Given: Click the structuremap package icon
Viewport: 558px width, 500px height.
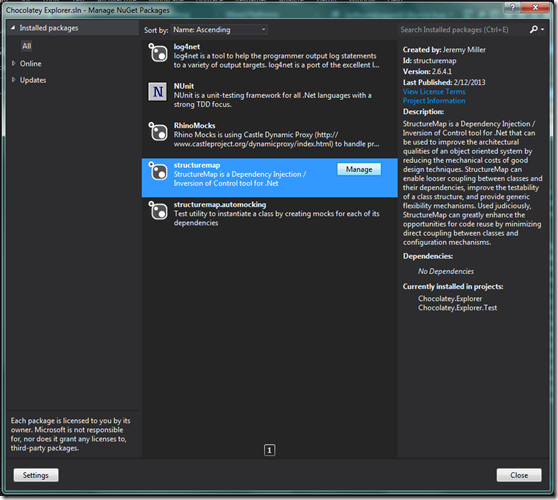Looking at the screenshot, I should [x=158, y=171].
